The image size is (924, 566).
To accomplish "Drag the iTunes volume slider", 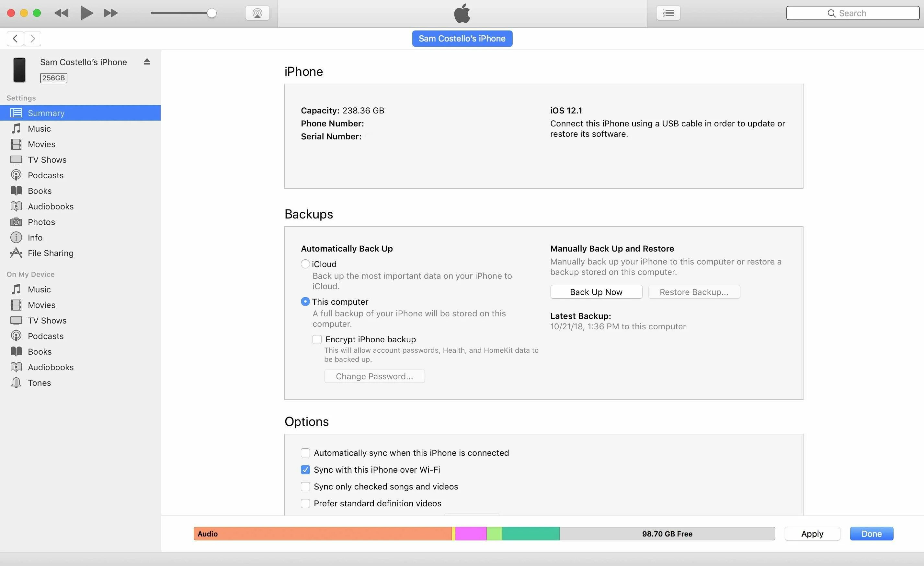I will (x=211, y=12).
